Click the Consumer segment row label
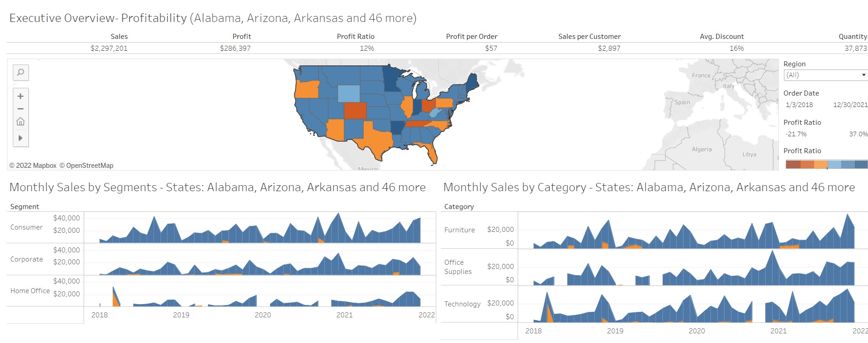The image size is (868, 343). point(26,227)
